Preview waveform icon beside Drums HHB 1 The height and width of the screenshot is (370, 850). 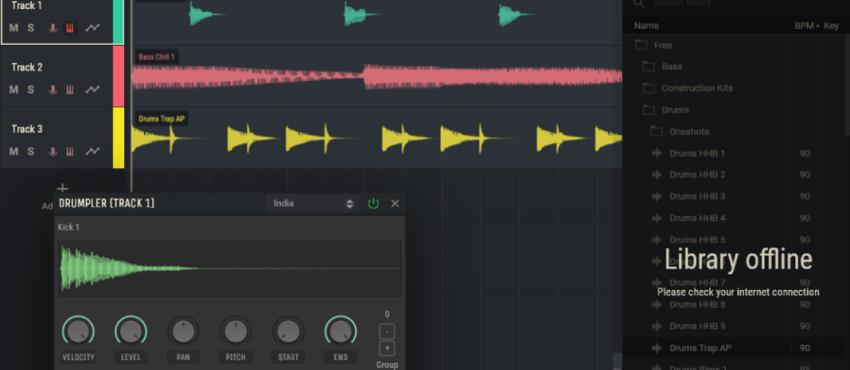coord(656,153)
